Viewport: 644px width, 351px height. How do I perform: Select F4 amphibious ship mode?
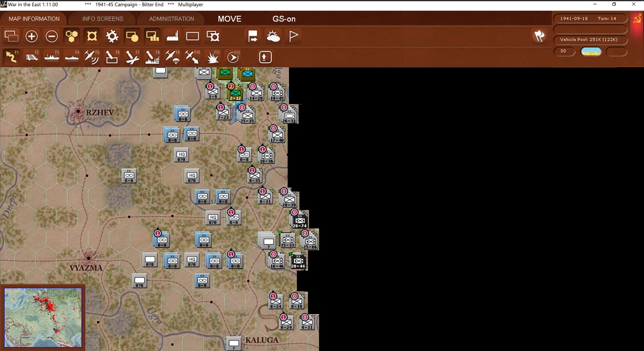coord(72,57)
